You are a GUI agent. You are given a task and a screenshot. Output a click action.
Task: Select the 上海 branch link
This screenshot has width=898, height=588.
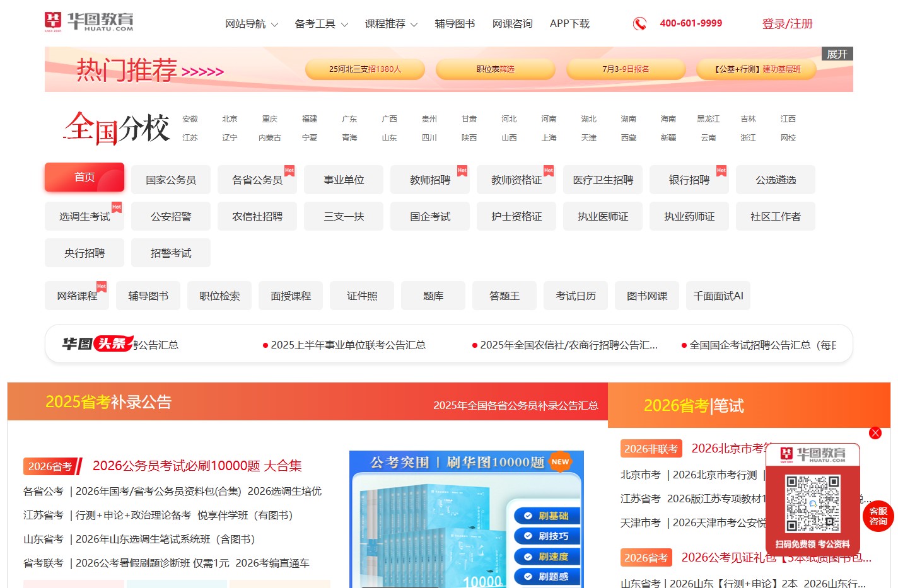click(x=549, y=138)
